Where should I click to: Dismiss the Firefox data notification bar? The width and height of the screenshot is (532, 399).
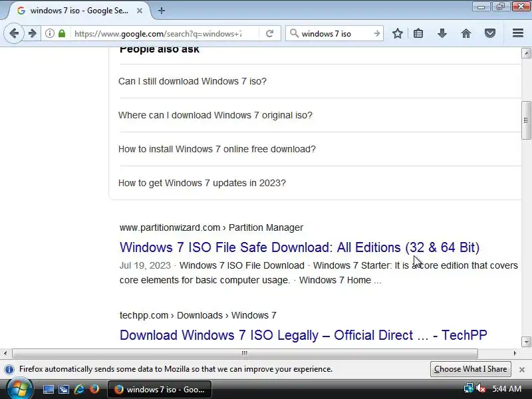click(x=522, y=370)
